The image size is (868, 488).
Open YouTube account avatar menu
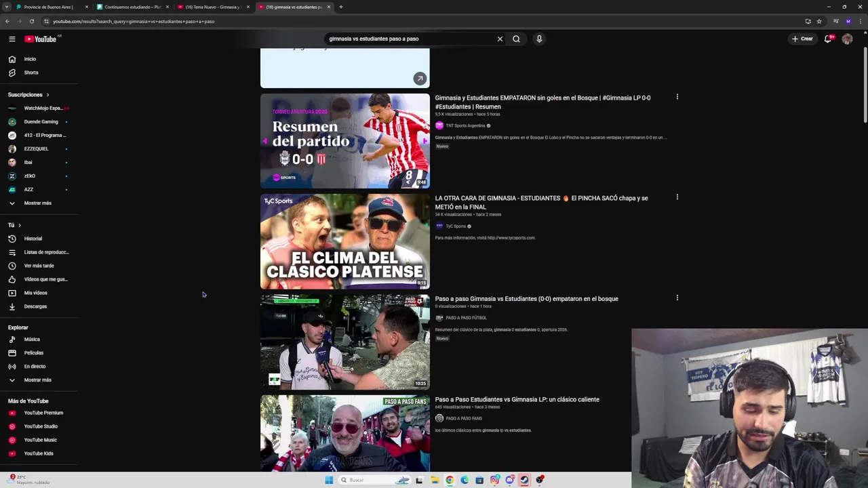(x=847, y=39)
